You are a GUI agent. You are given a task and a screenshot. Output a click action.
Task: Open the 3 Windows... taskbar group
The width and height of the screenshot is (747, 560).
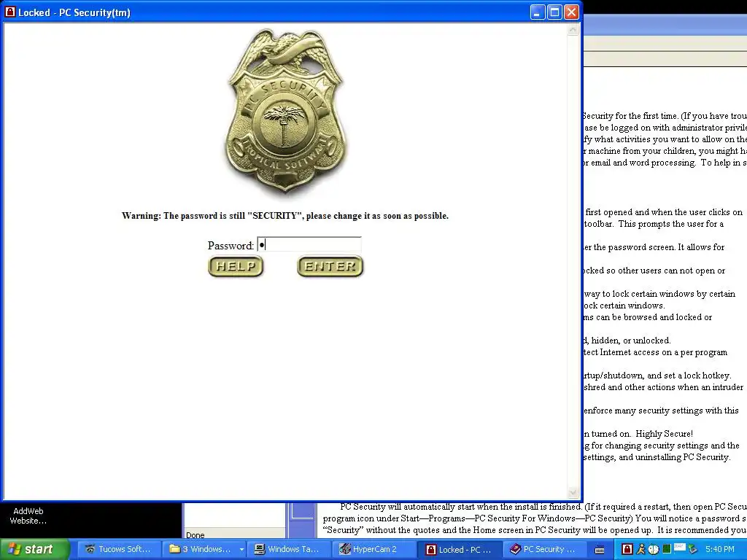click(x=200, y=549)
